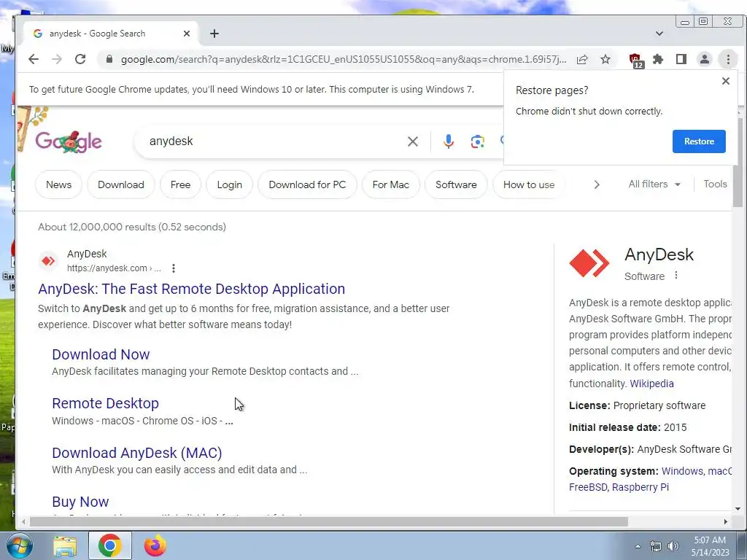
Task: Clear the search box text
Action: click(x=413, y=141)
